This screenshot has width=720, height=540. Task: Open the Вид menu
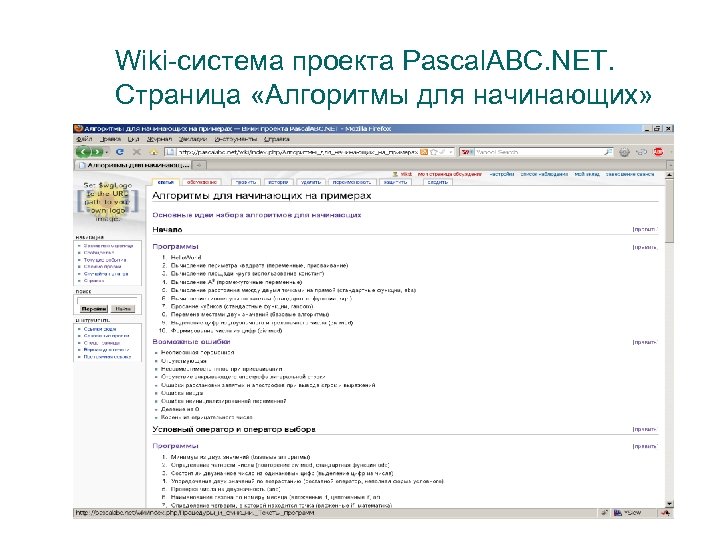133,139
